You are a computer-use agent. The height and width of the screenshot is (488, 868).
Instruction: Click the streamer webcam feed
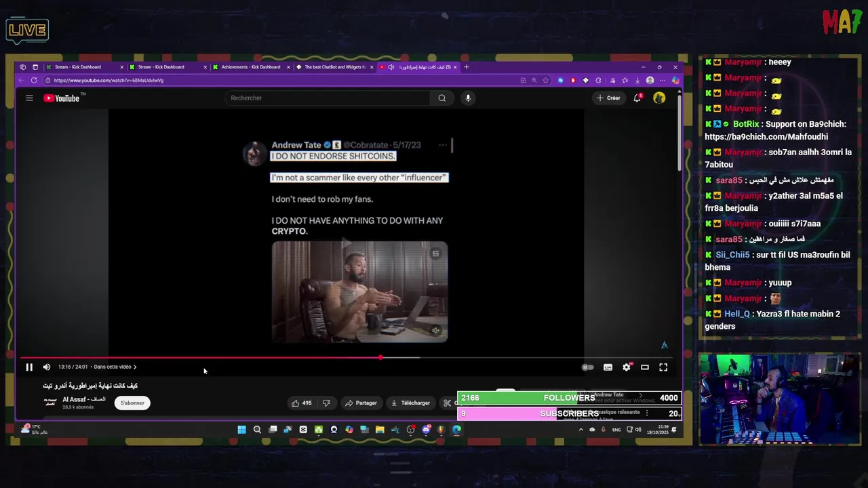[780, 399]
